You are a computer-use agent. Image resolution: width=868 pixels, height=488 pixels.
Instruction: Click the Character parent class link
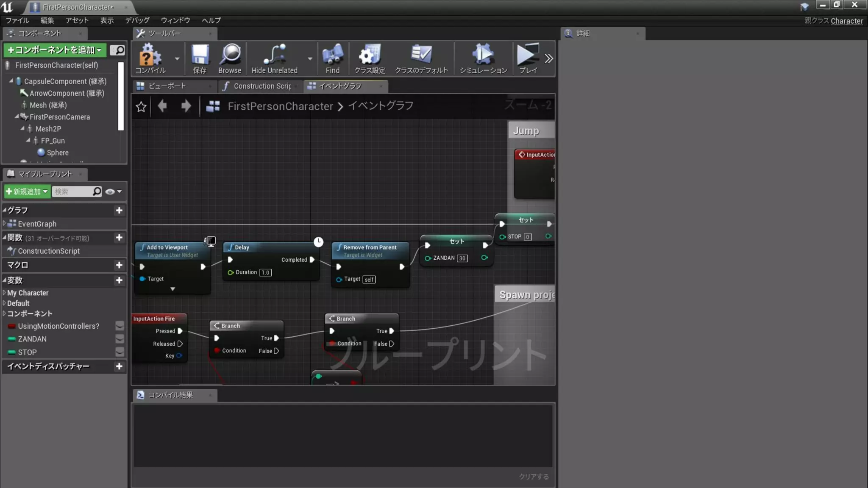(846, 21)
